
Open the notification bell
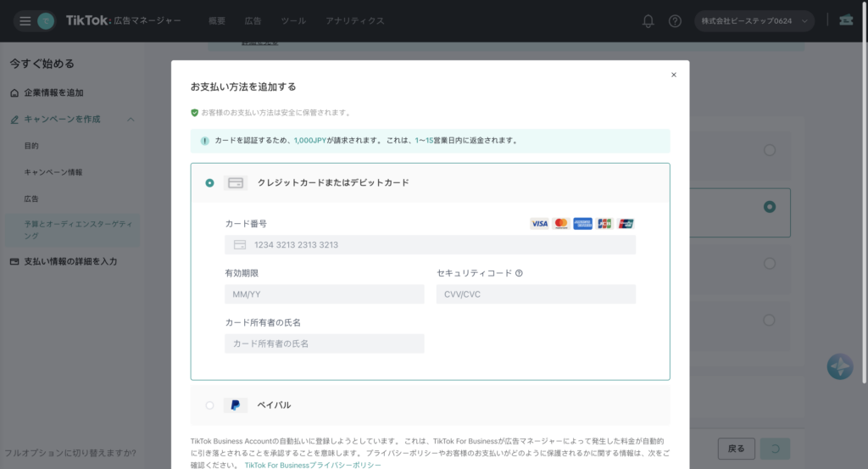pos(648,21)
